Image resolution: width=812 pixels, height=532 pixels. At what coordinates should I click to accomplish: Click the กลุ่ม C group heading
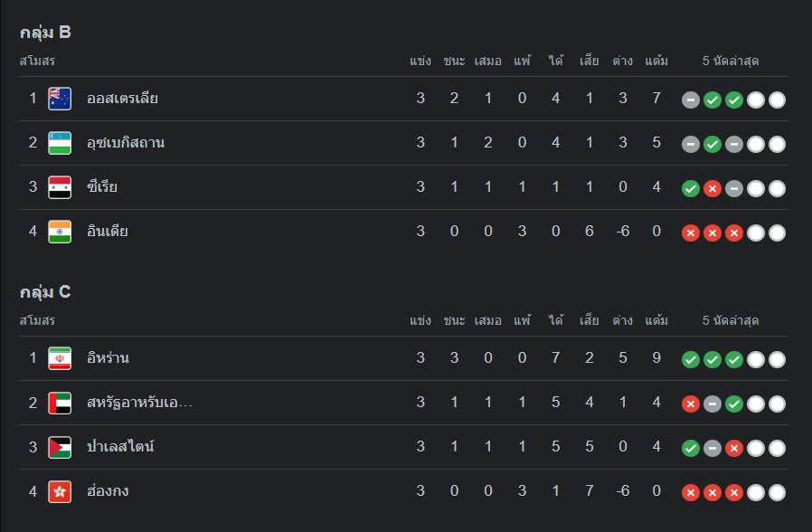(x=45, y=292)
